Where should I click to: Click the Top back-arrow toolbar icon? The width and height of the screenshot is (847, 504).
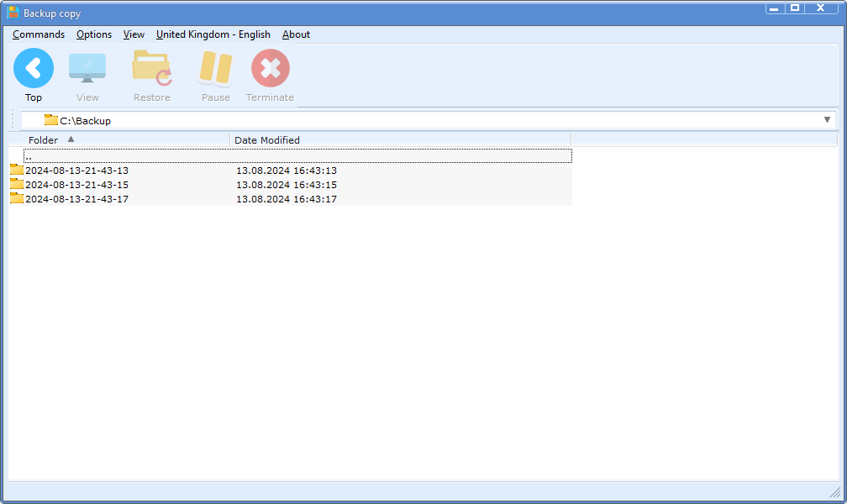[34, 68]
